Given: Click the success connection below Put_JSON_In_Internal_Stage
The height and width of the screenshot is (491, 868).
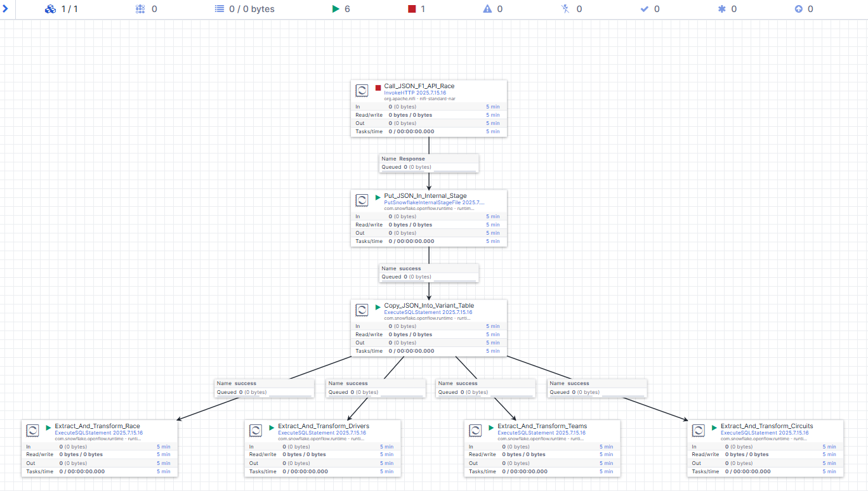Looking at the screenshot, I should point(429,273).
